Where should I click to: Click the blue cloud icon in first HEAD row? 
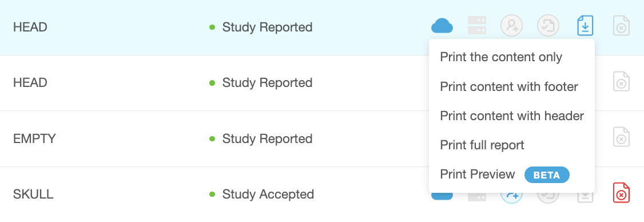point(442,26)
